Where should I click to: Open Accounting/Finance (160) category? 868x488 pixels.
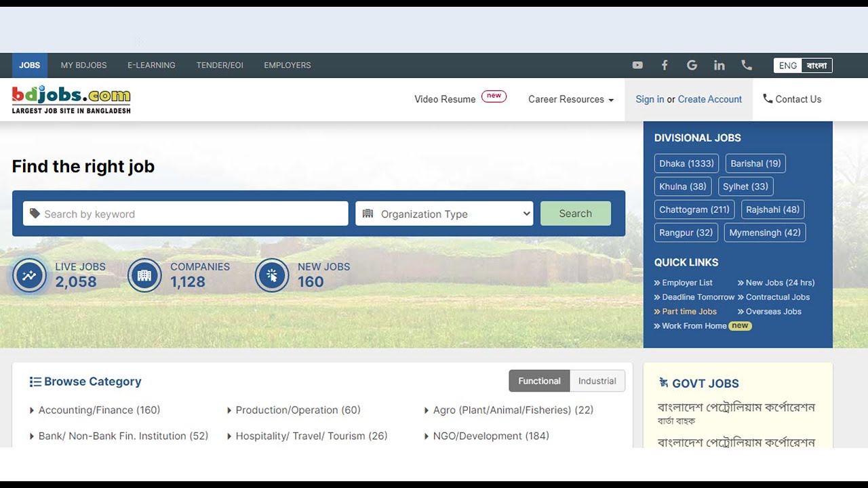point(99,410)
